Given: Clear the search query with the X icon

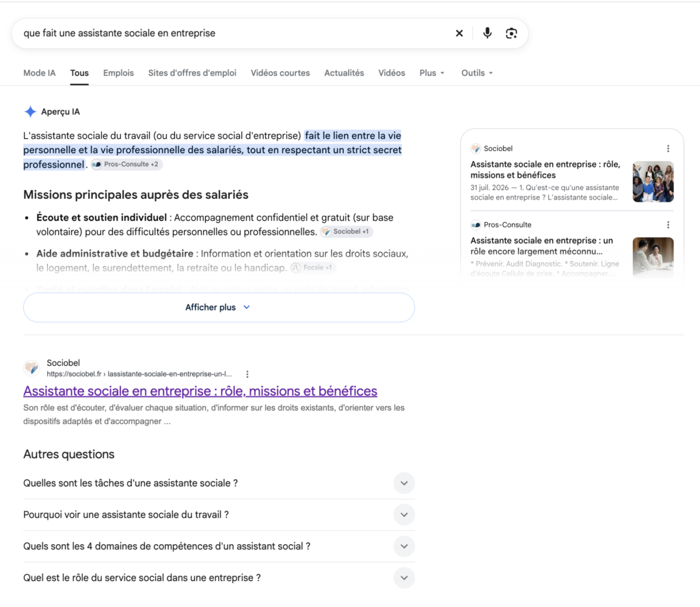Looking at the screenshot, I should pyautogui.click(x=459, y=33).
